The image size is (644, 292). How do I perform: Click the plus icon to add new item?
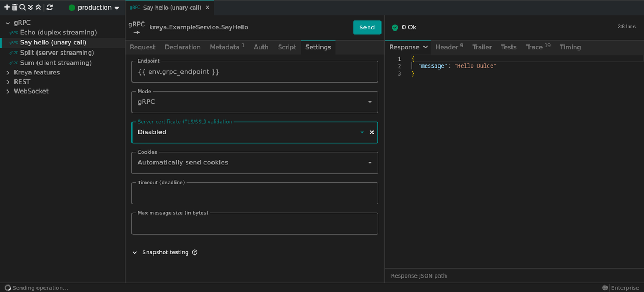[x=7, y=8]
